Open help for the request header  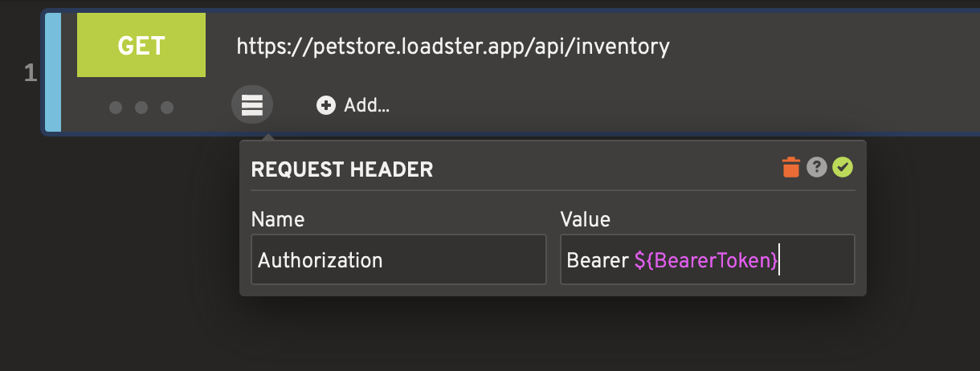817,167
